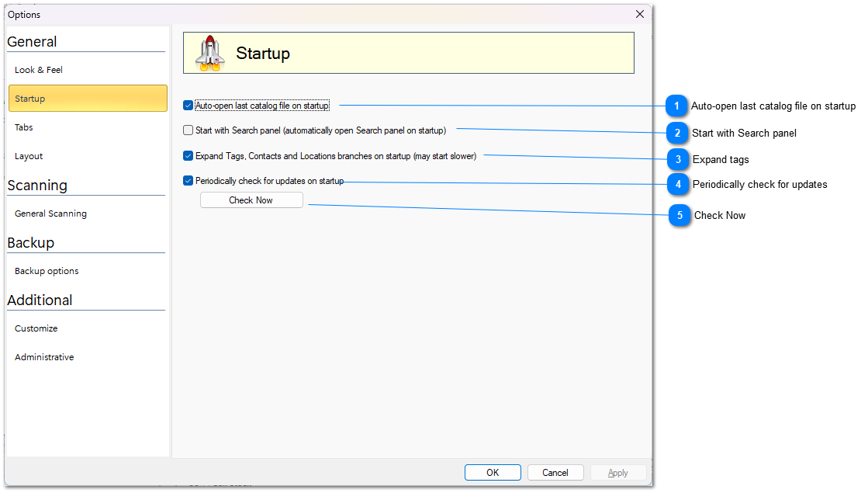The height and width of the screenshot is (493, 868).
Task: Click the Startup rocket icon in header
Action: coord(209,54)
